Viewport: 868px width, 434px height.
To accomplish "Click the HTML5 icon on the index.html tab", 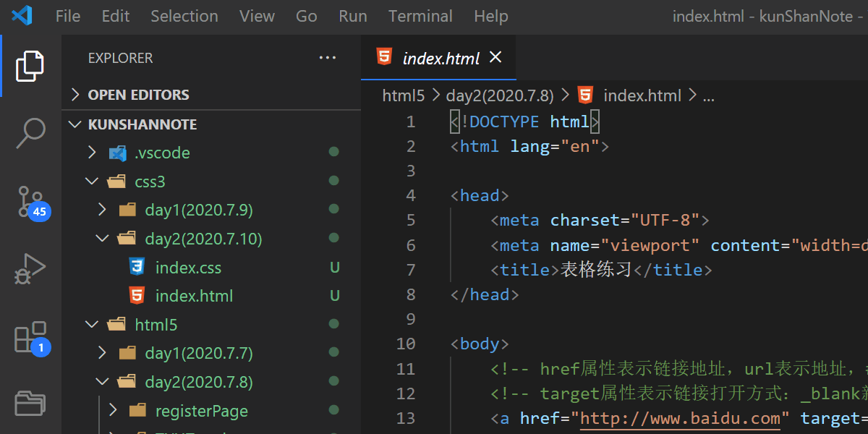I will (384, 57).
